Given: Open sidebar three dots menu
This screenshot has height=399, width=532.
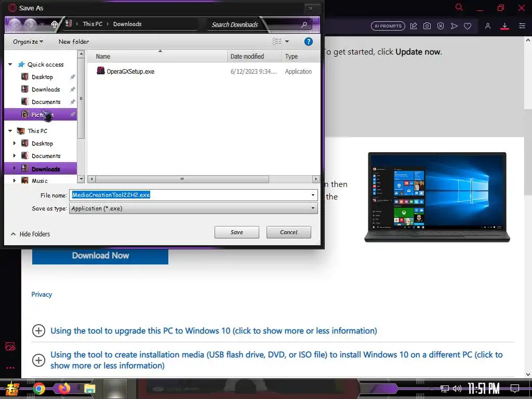Looking at the screenshot, I should 10,368.
